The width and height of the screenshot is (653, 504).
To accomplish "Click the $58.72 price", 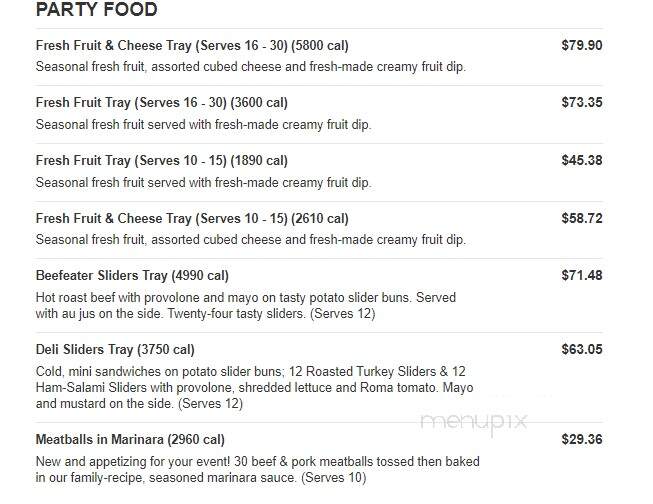I will [x=581, y=218].
